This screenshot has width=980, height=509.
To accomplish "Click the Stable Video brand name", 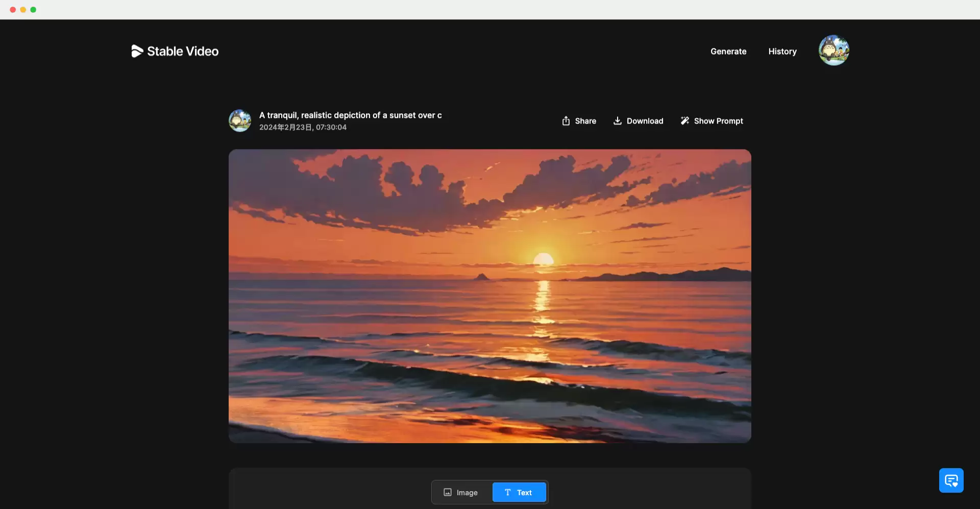I will 183,52.
